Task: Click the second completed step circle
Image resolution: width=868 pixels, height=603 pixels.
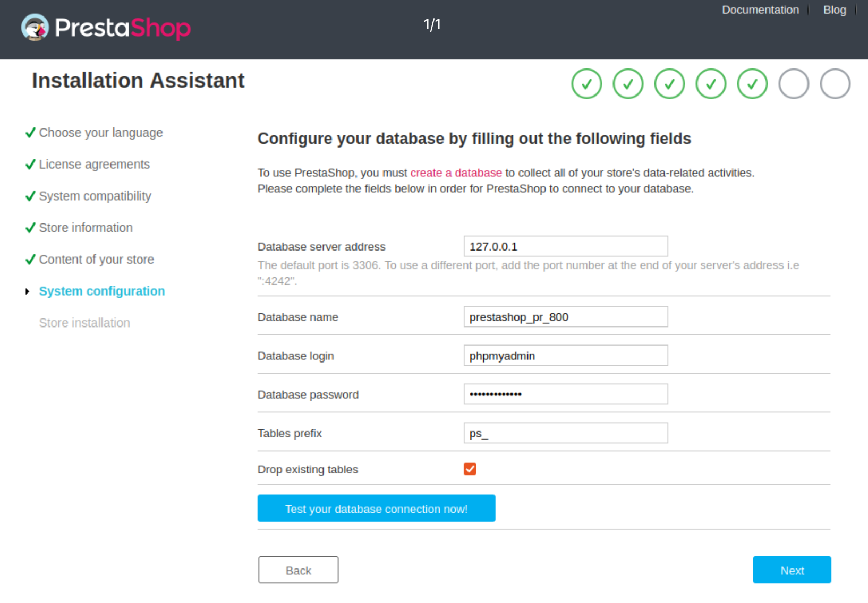Action: tap(628, 84)
